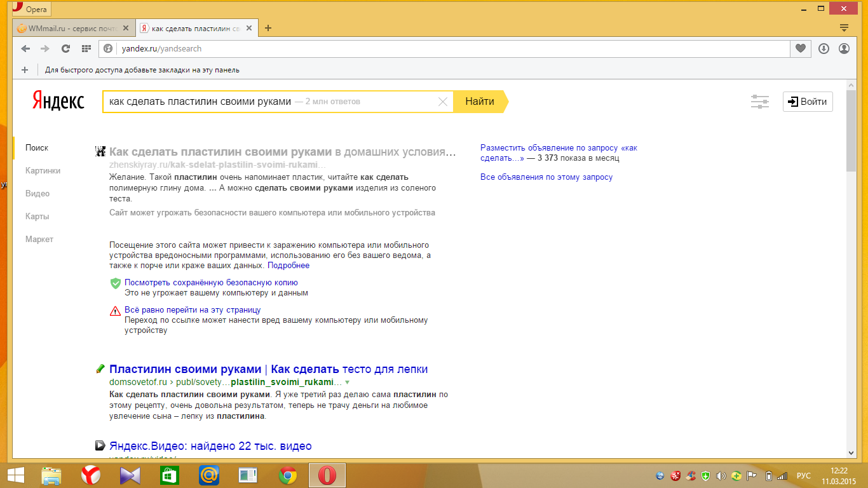Open a new tab with plus button
Viewport: 868px width, 488px height.
[x=268, y=29]
